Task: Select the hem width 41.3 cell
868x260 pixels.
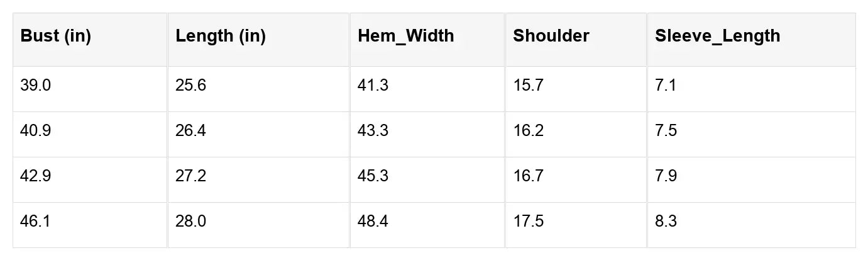Action: 373,86
